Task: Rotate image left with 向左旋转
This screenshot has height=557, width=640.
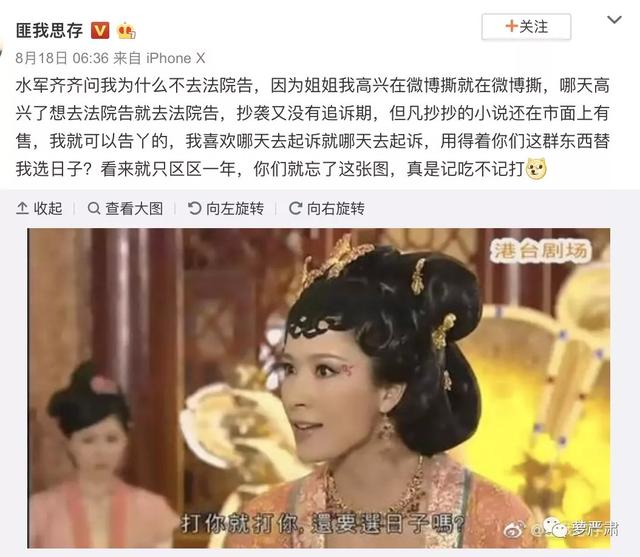Action: click(226, 209)
